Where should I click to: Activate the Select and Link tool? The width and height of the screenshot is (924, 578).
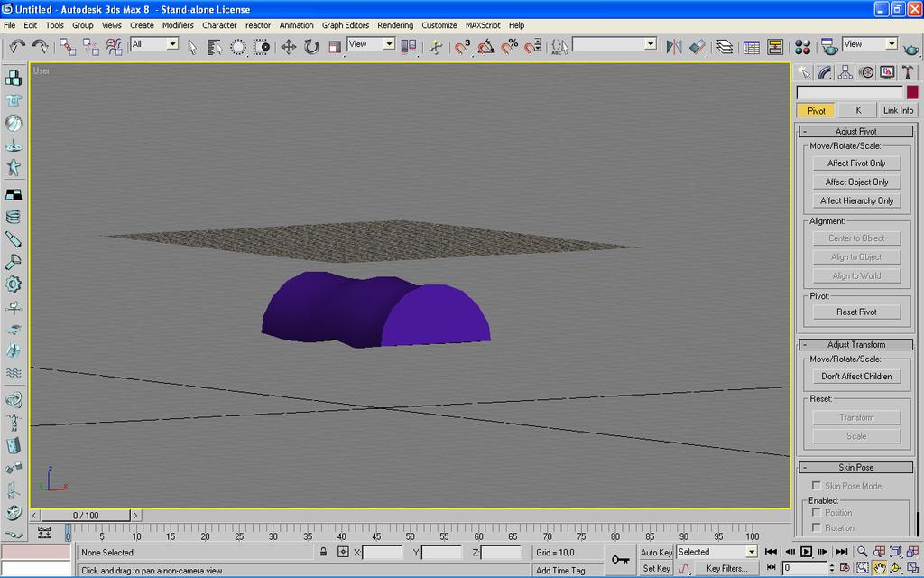[x=67, y=47]
